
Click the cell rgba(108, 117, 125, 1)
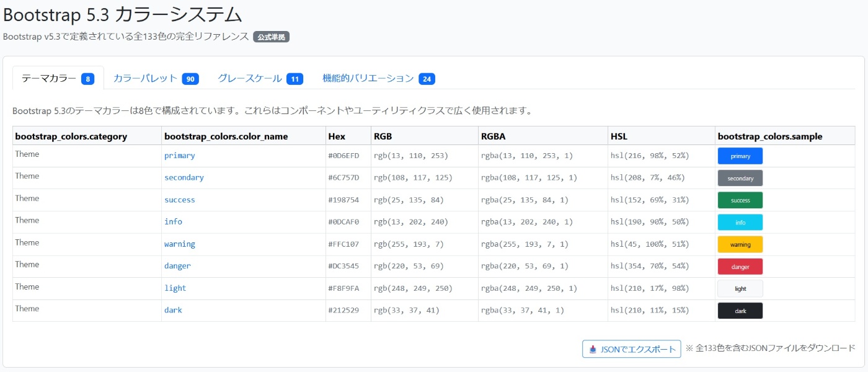coord(543,178)
